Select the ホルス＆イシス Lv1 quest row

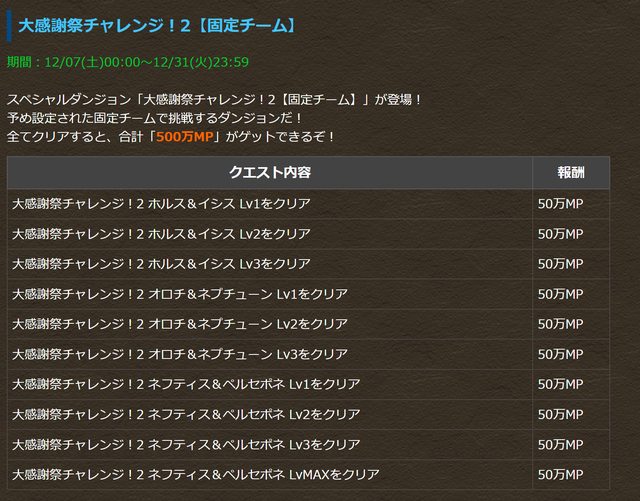pos(309,204)
